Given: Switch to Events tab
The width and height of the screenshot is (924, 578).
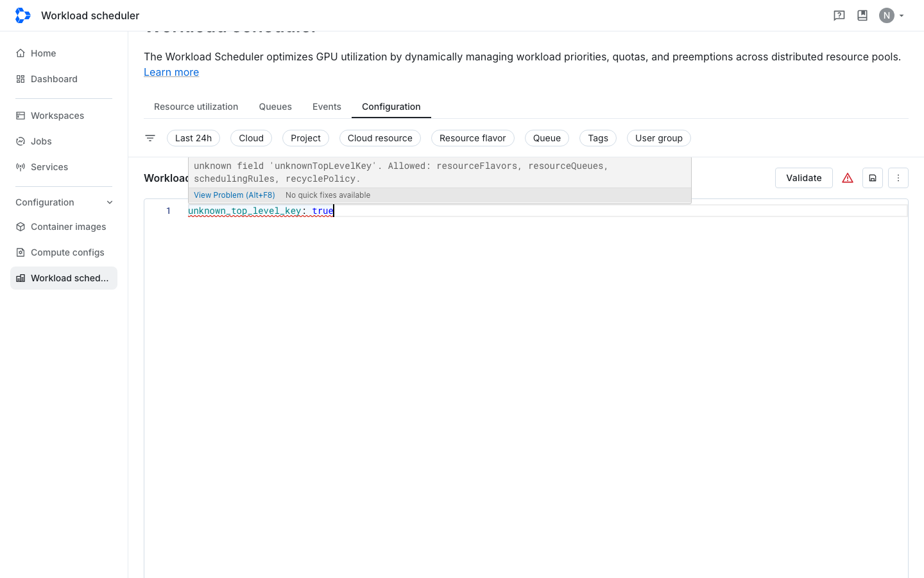Looking at the screenshot, I should 327,107.
